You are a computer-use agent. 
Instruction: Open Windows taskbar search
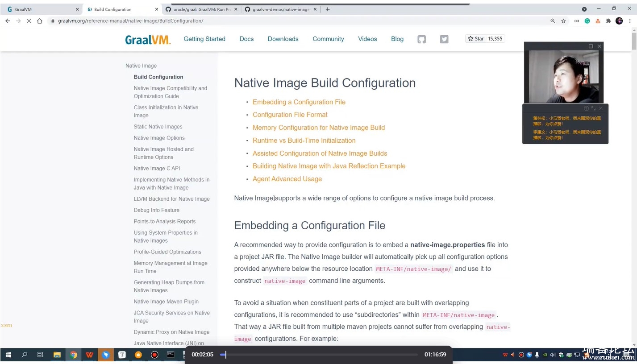pos(25,355)
